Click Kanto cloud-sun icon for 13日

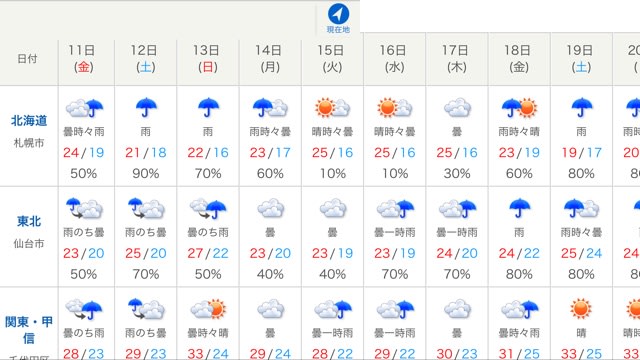[x=208, y=309]
